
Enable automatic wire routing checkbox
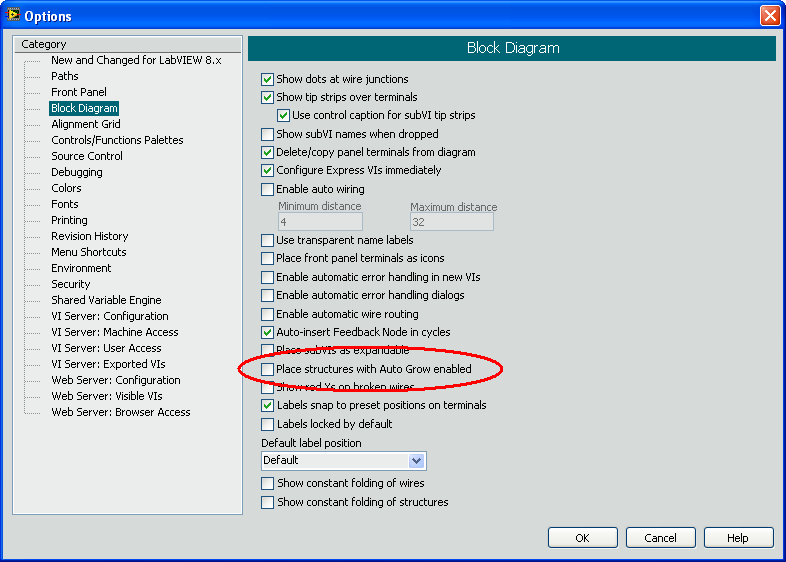coord(267,314)
